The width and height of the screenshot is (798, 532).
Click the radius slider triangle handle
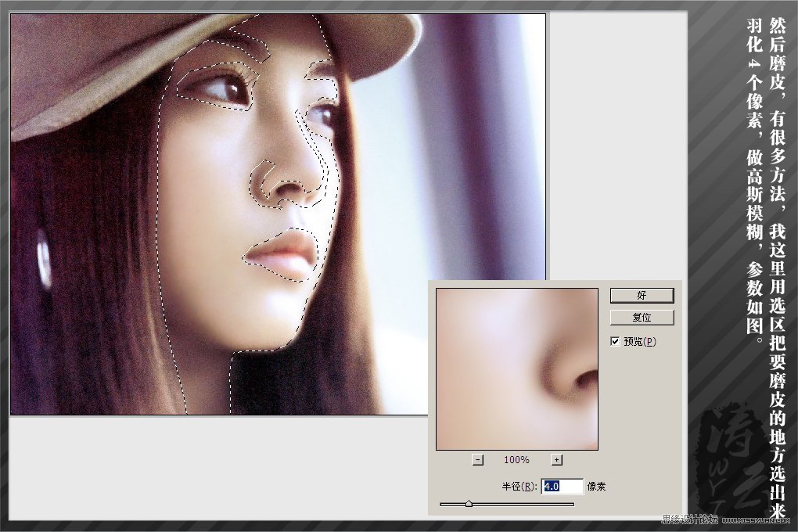(469, 504)
